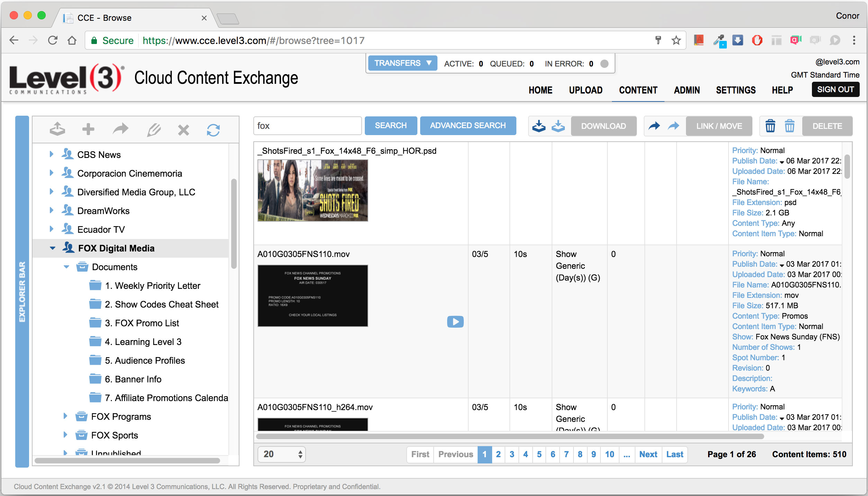This screenshot has width=868, height=496.
Task: Click the DELETE button
Action: (827, 126)
